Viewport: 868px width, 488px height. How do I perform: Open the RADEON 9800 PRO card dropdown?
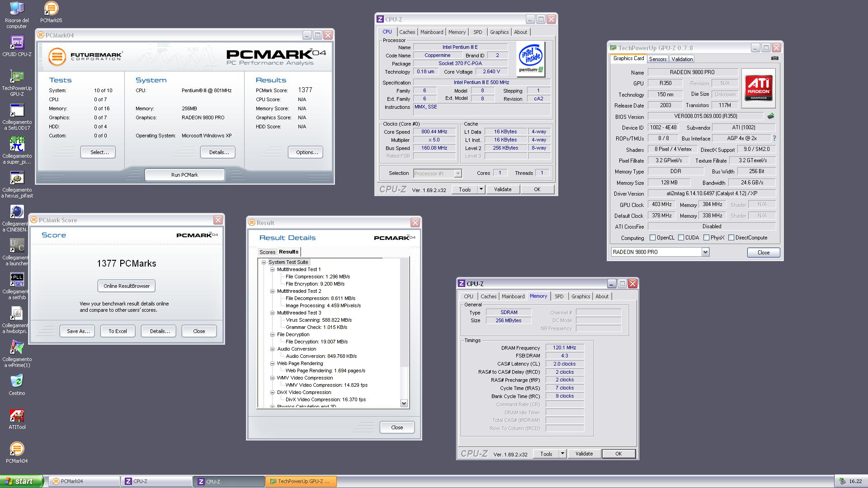coord(705,252)
